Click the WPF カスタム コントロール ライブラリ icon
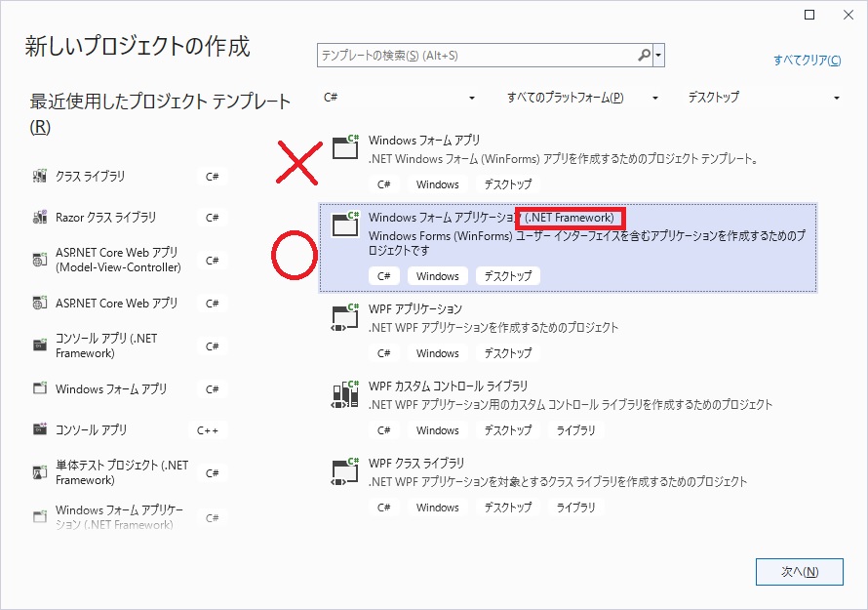The height and width of the screenshot is (610, 868). [x=345, y=394]
